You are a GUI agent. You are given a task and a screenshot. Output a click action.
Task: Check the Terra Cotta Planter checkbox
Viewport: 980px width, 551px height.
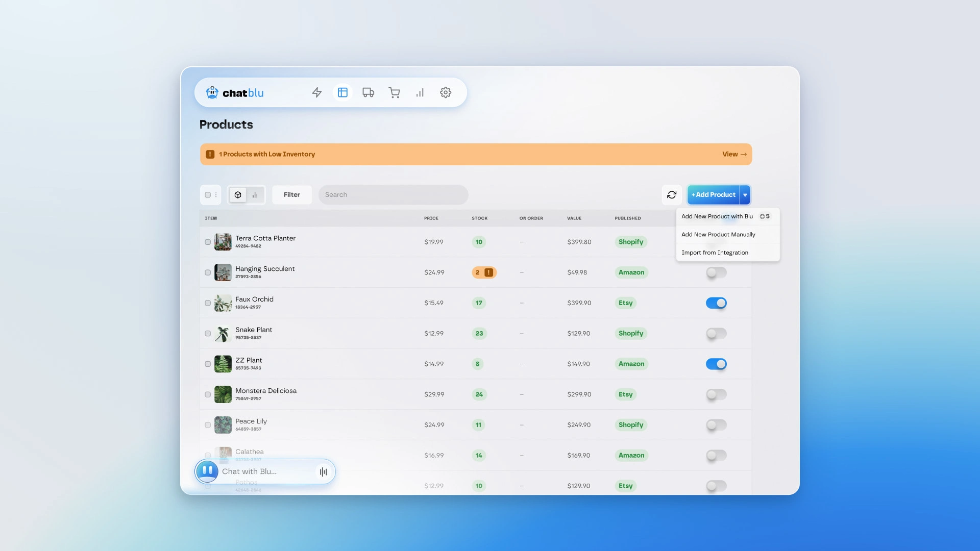click(208, 242)
